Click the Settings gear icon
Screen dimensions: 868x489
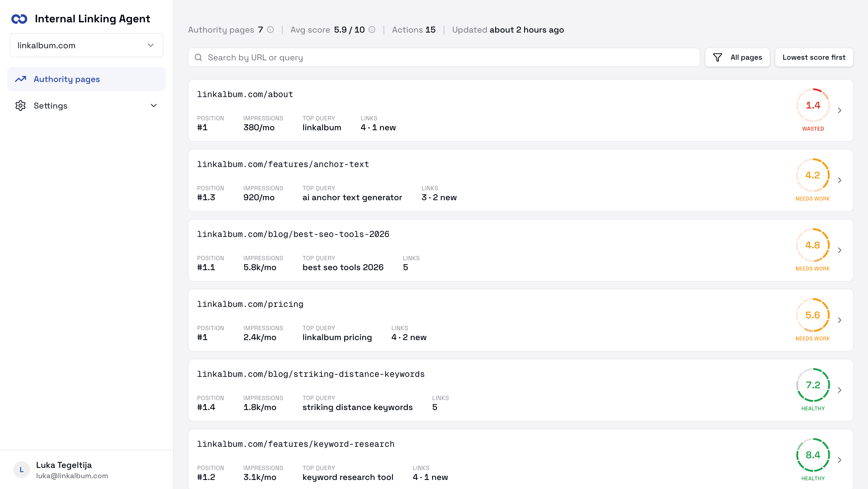click(20, 106)
